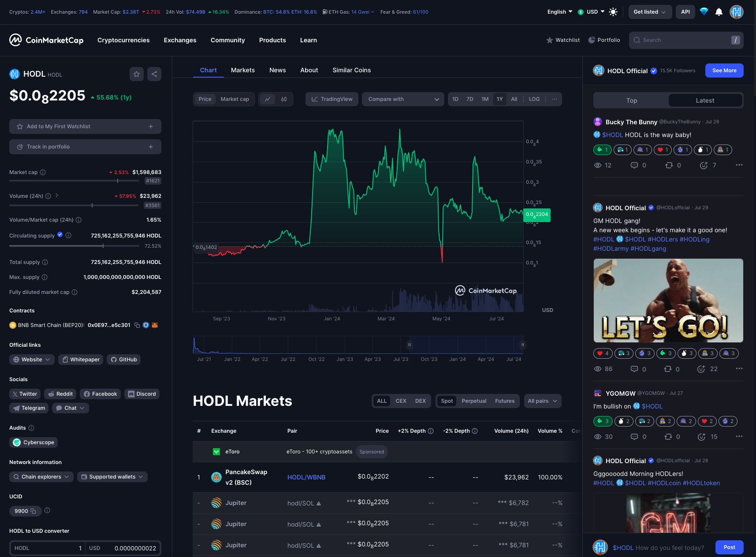Screen dimensions: 756x557
Task: Open Exchanges menu
Action: point(180,40)
